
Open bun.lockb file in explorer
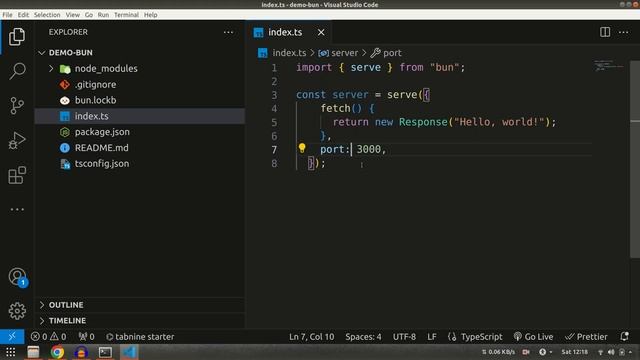tap(140, 100)
